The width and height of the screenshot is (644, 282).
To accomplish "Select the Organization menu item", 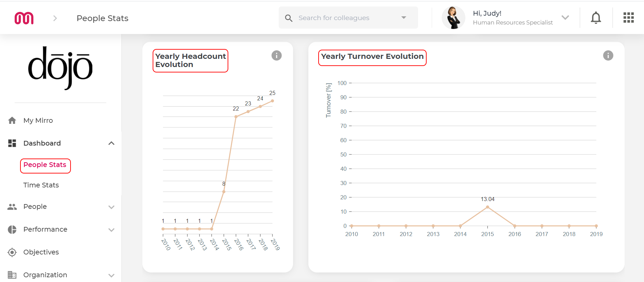I will tap(45, 275).
